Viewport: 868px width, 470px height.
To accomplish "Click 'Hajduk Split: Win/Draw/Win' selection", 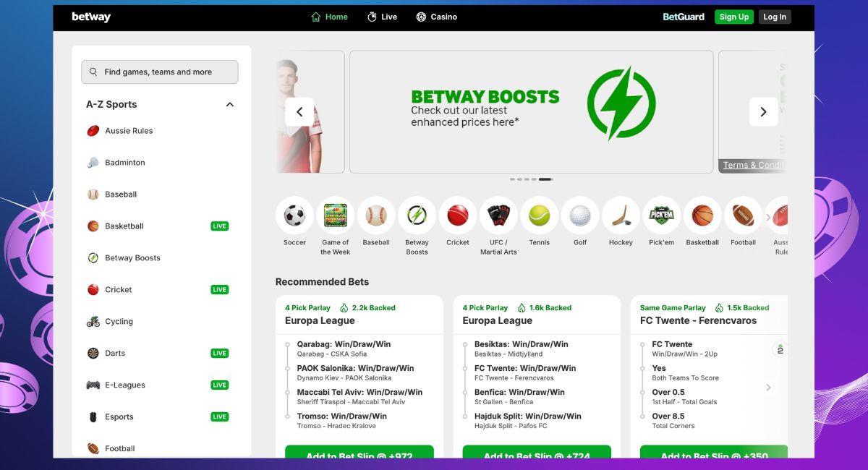I will click(x=528, y=416).
